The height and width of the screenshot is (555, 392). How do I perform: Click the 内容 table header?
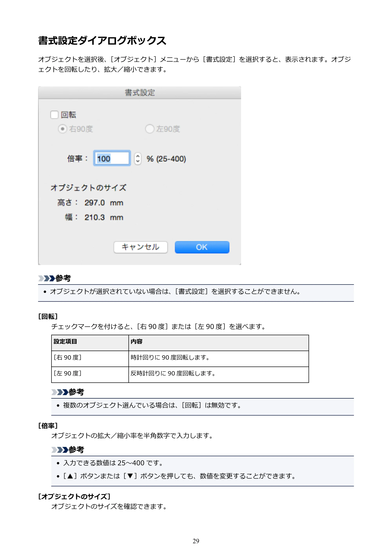click(x=219, y=343)
